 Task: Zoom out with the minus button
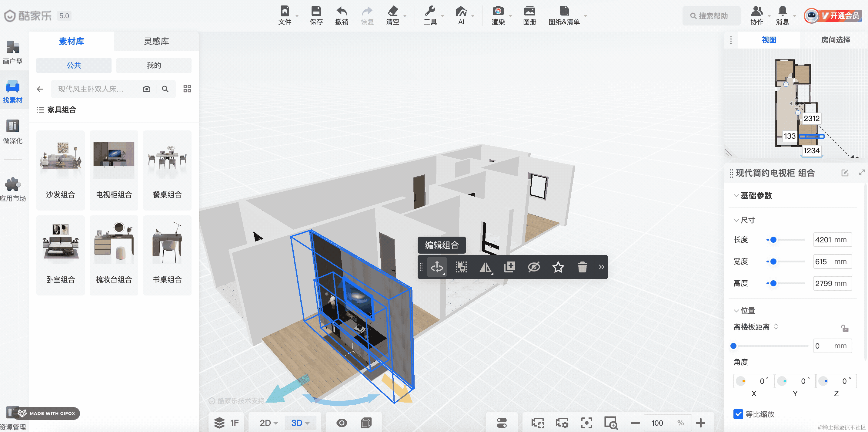pos(635,423)
